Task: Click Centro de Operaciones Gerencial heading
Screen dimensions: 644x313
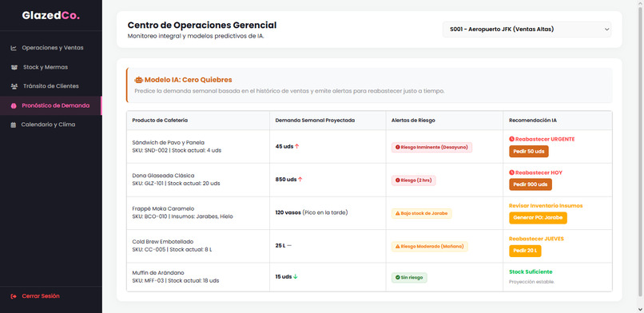Action: [202, 25]
